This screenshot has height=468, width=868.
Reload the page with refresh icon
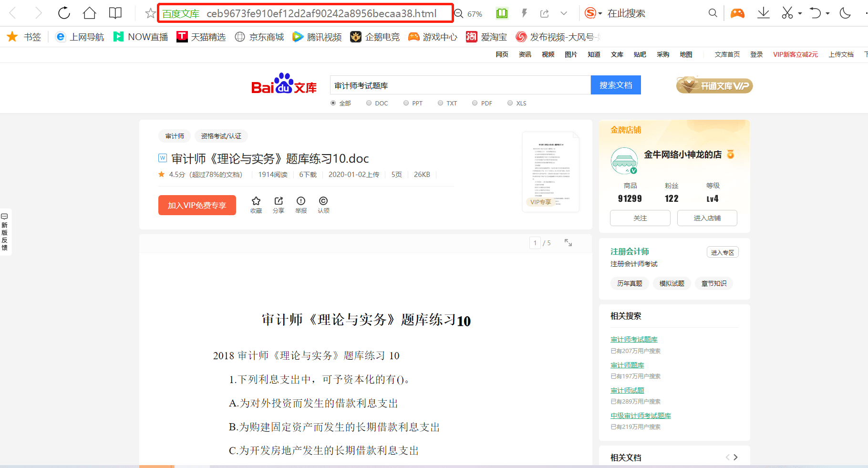tap(64, 13)
